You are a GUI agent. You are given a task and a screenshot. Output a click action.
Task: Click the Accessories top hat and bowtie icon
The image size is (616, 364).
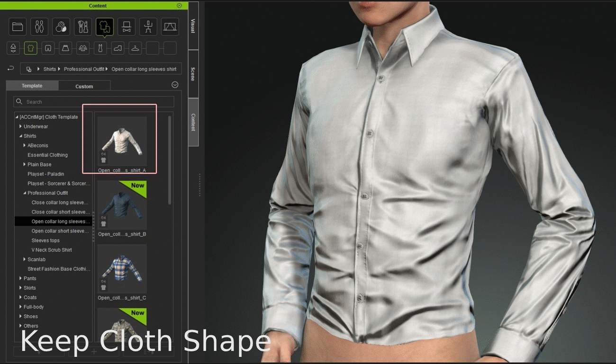(127, 27)
